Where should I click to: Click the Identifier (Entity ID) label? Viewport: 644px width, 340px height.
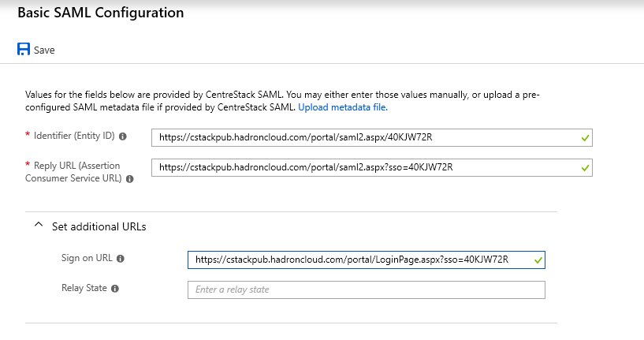[x=74, y=136]
